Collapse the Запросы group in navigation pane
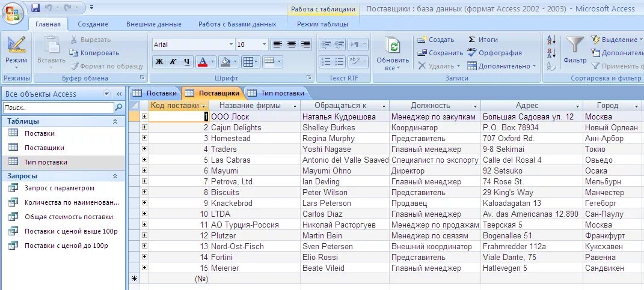The image size is (644, 290). click(x=115, y=176)
